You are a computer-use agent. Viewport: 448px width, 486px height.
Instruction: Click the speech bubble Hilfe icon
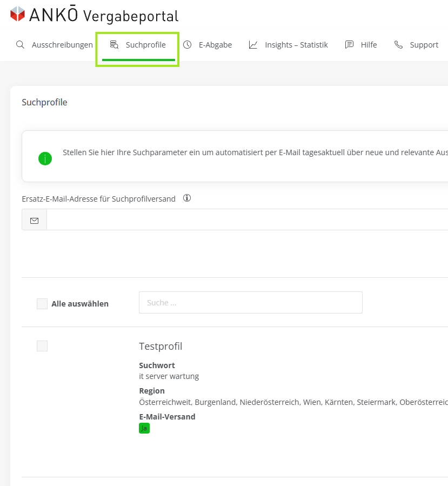point(349,45)
